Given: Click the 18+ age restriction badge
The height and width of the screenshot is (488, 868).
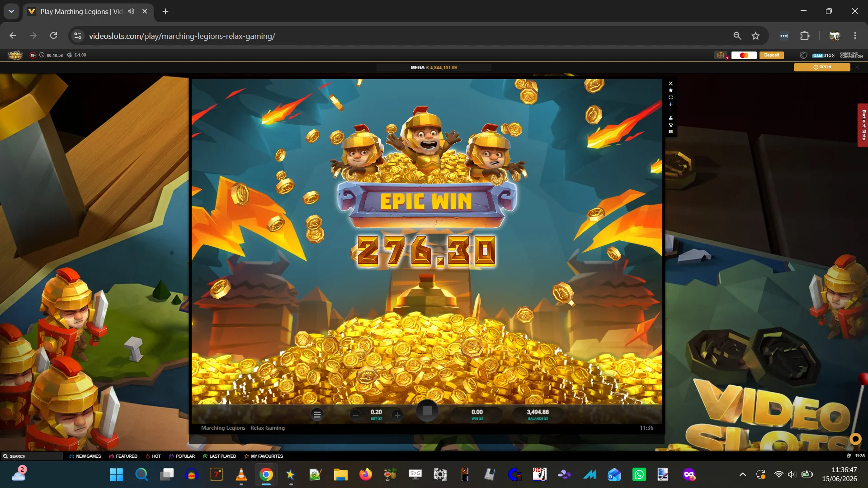Looking at the screenshot, I should click(33, 55).
